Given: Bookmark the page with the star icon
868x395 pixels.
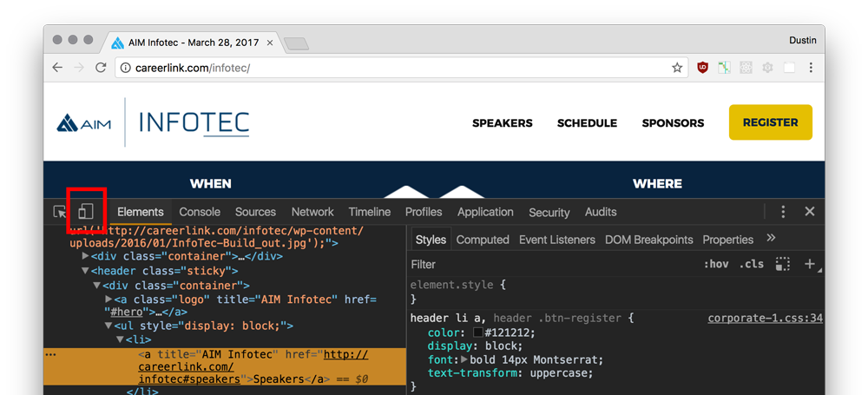Looking at the screenshot, I should 677,68.
